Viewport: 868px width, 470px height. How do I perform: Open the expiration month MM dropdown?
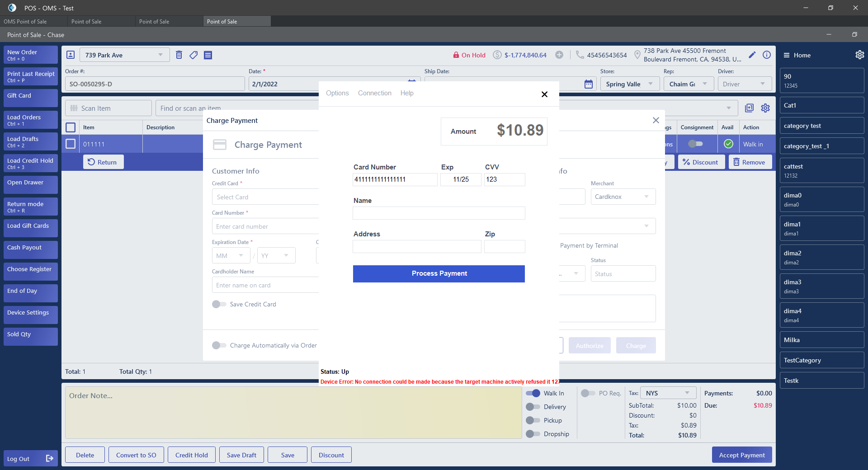point(231,255)
